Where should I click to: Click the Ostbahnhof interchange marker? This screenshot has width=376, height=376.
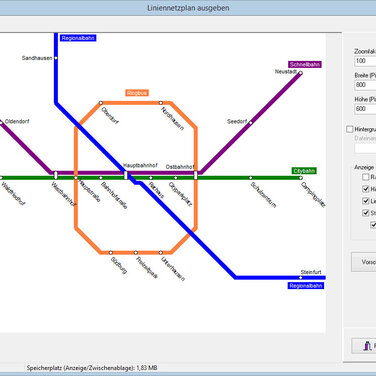coord(196,175)
